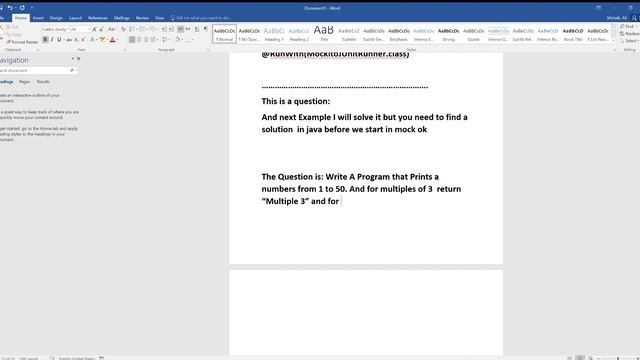
Task: Open the References ribbon tab
Action: (x=98, y=18)
